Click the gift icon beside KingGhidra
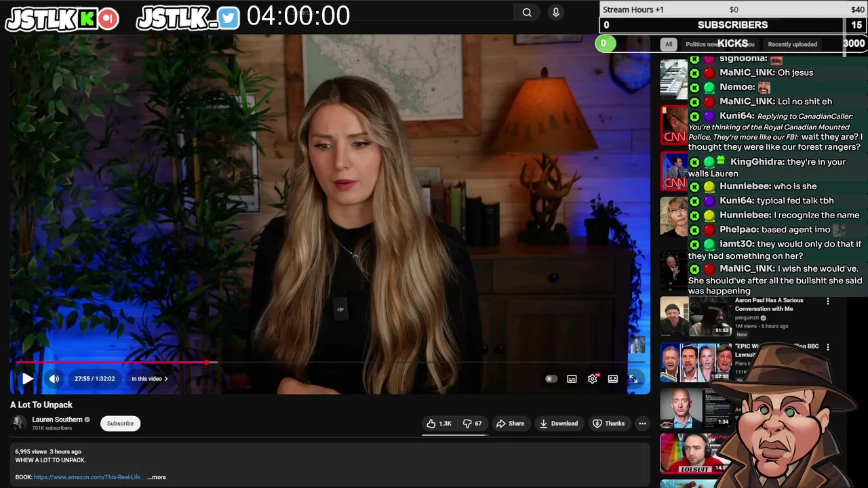Viewport: 868px width, 488px height. [721, 161]
